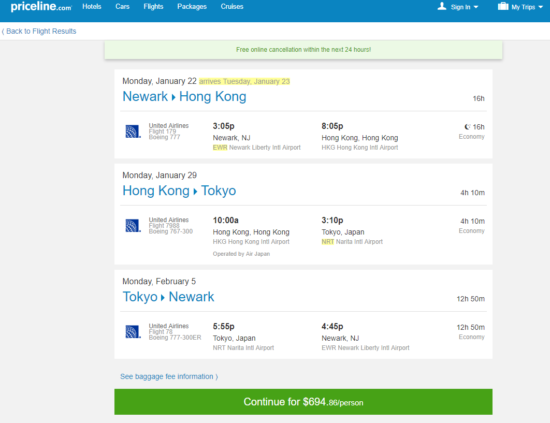Viewport: 550px width, 423px height.
Task: Click the '12h 50m' duration beside Tokyo heading
Action: (x=470, y=299)
